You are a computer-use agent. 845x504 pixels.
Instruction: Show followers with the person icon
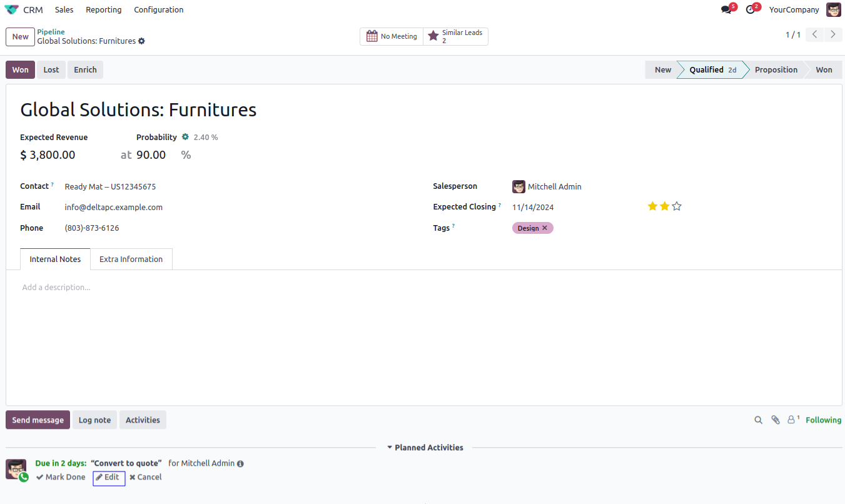(792, 420)
